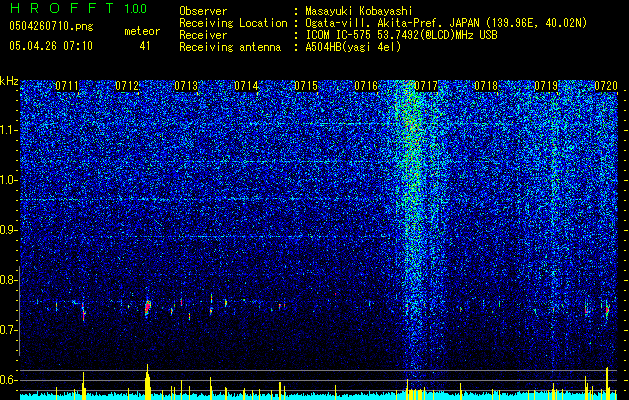629x400 pixels.
Task: Click the HROFFT 1.0.0 title text
Action: 78,8
